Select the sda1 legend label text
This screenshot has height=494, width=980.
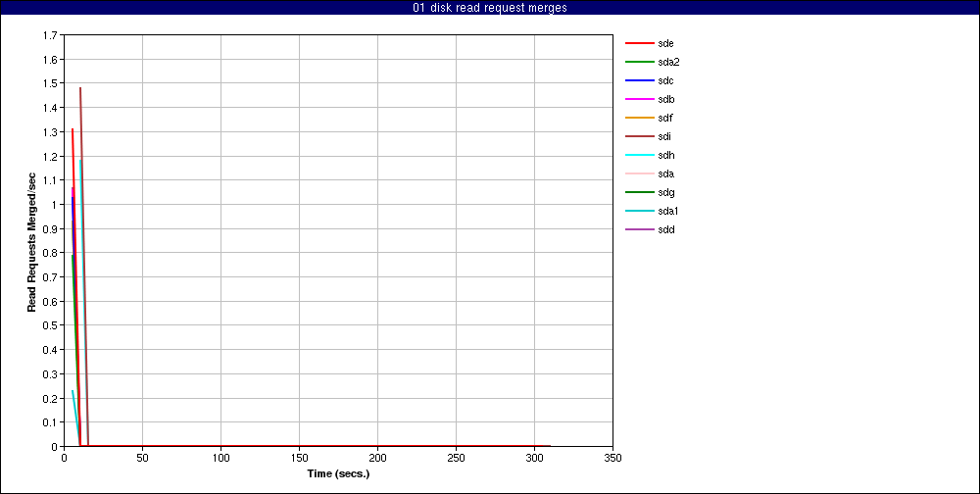click(x=668, y=211)
